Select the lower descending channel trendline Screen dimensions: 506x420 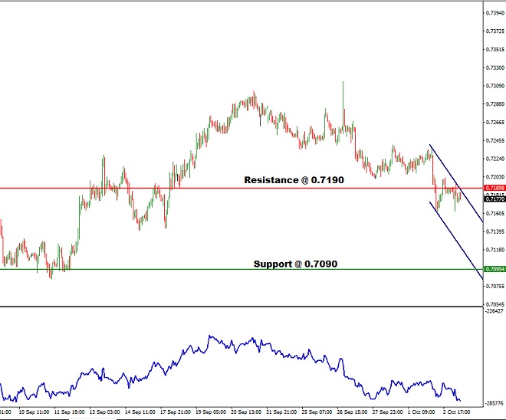456,241
